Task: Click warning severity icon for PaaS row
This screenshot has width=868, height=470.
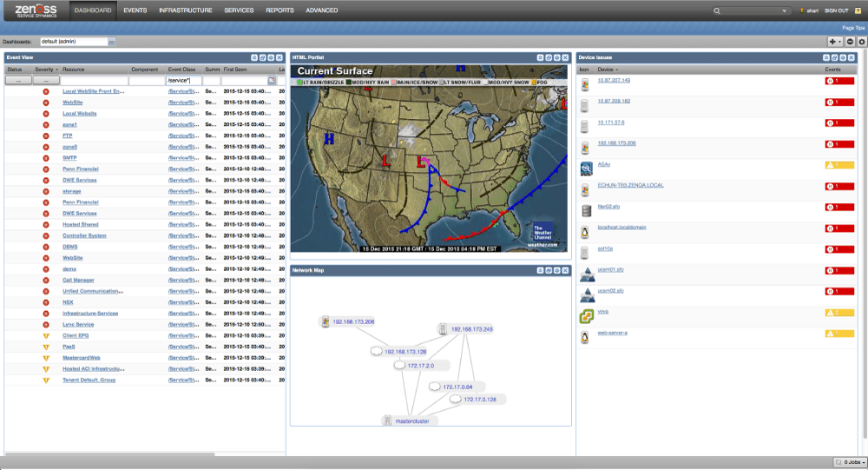Action: (x=46, y=347)
